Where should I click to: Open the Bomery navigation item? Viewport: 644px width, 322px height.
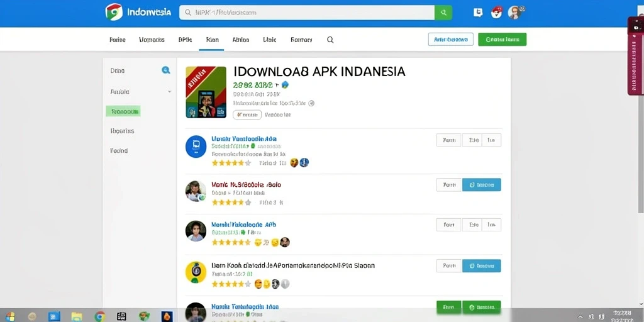pyautogui.click(x=301, y=40)
